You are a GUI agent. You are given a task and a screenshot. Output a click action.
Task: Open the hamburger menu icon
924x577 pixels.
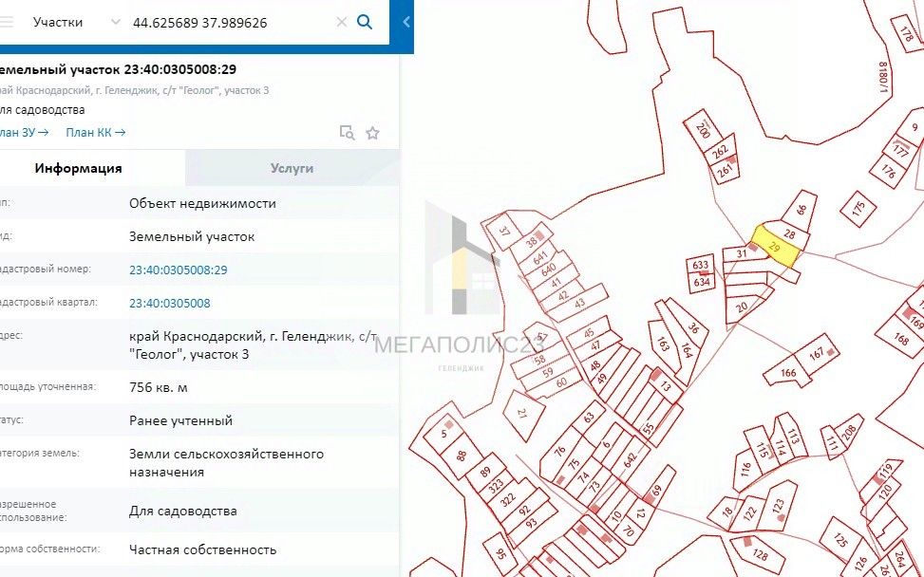pyautogui.click(x=6, y=23)
